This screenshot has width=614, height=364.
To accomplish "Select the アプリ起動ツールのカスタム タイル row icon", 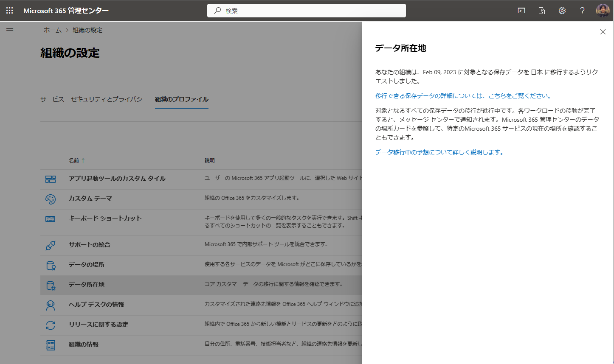I will click(51, 179).
